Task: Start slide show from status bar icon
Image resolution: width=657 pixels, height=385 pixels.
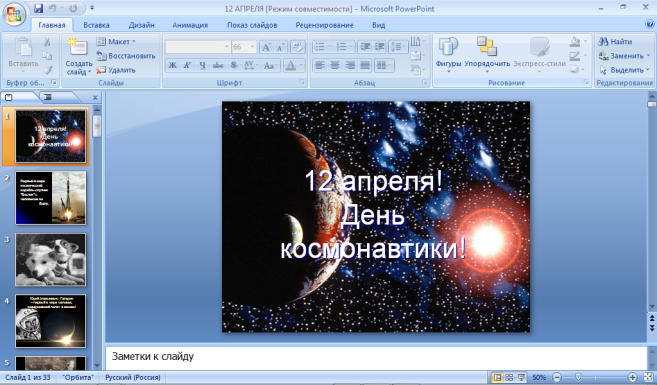Action: (x=521, y=377)
